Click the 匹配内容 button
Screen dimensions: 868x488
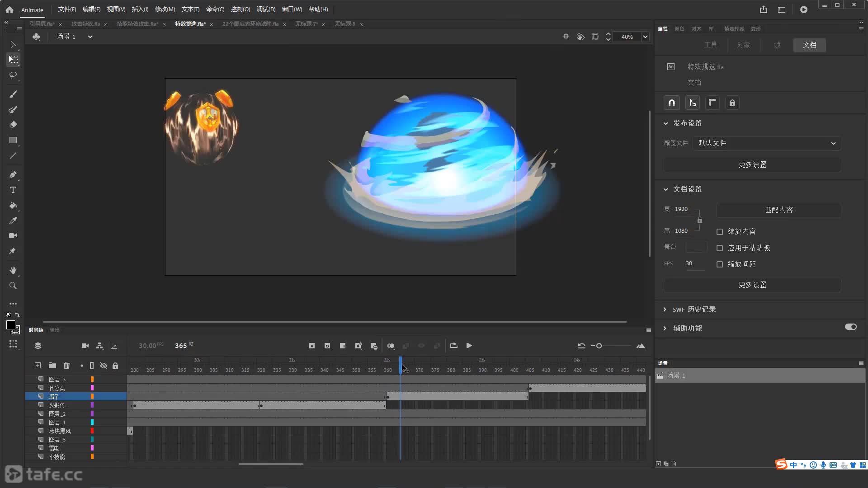(x=778, y=210)
